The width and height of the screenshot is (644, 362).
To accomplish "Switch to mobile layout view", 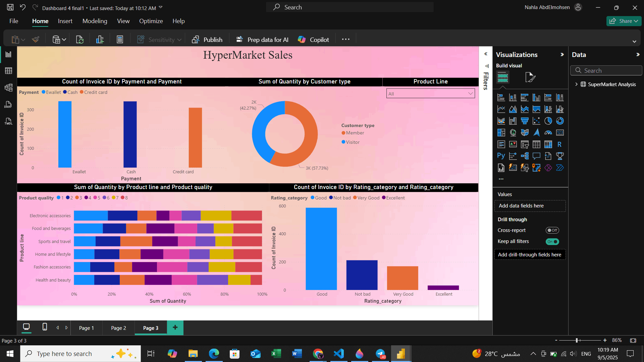I will point(44,327).
